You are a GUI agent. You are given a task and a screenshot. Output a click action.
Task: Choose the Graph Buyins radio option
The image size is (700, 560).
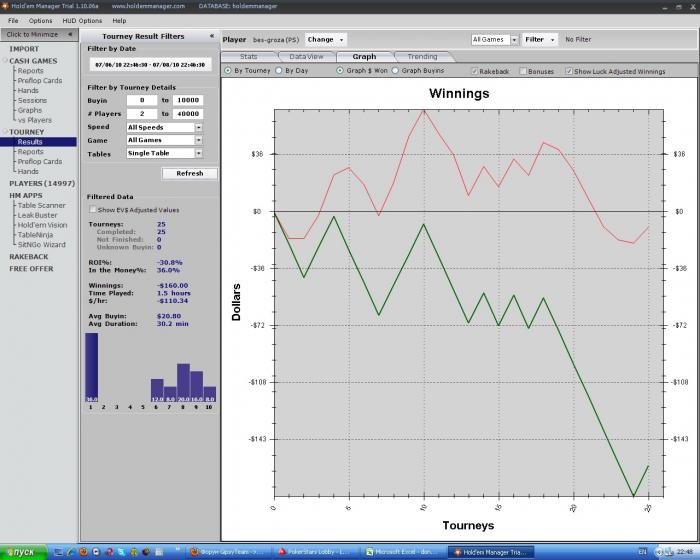(x=396, y=72)
